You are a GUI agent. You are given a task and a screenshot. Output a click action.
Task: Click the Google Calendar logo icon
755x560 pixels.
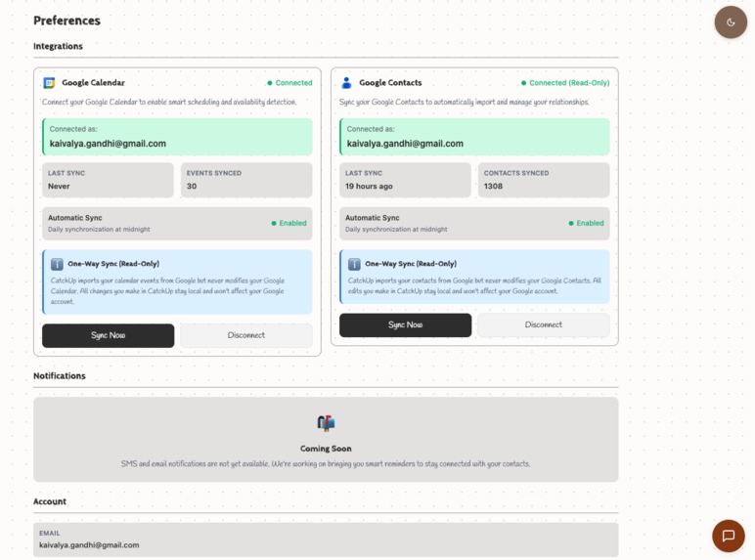[x=49, y=83]
